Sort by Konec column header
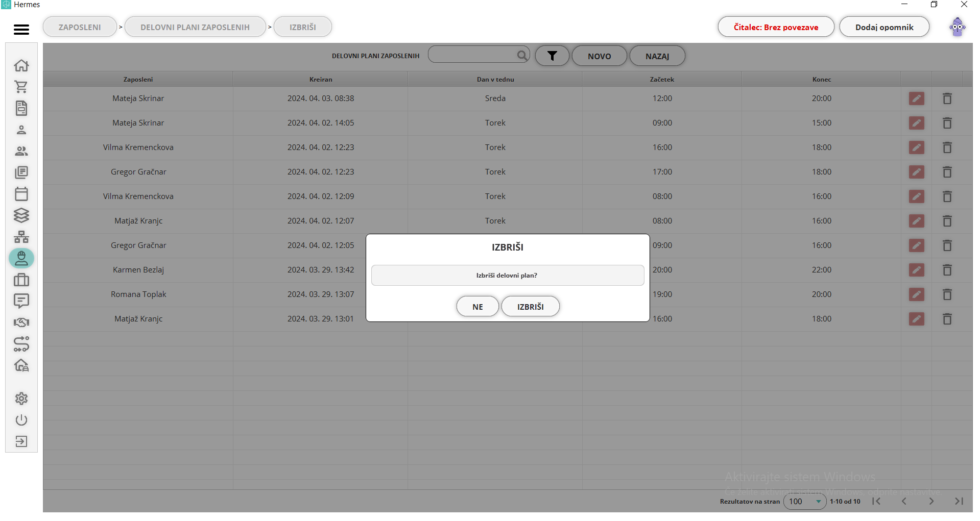This screenshot has height=521, width=980. tap(821, 80)
